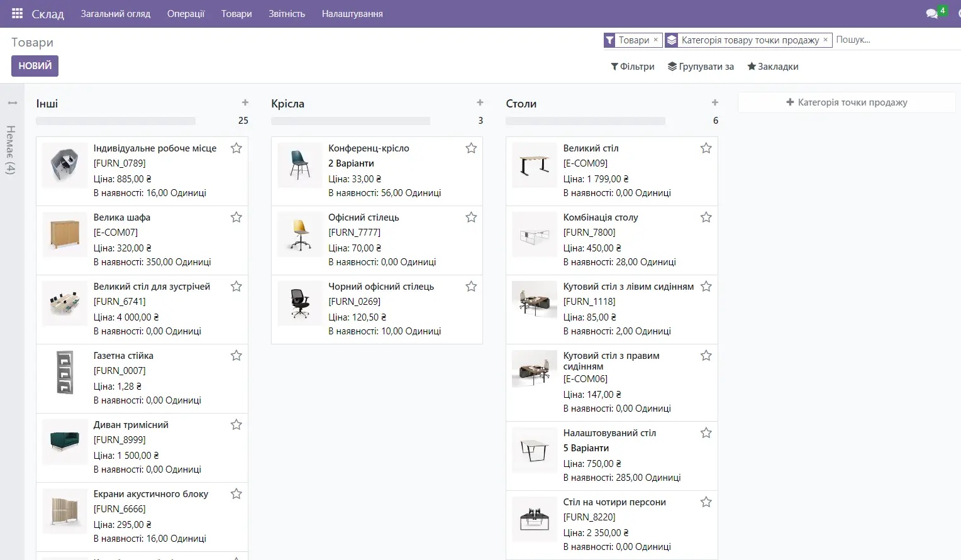Viewport: 961px width, 560px height.
Task: Click the progress bar under the Столи column
Action: point(585,120)
